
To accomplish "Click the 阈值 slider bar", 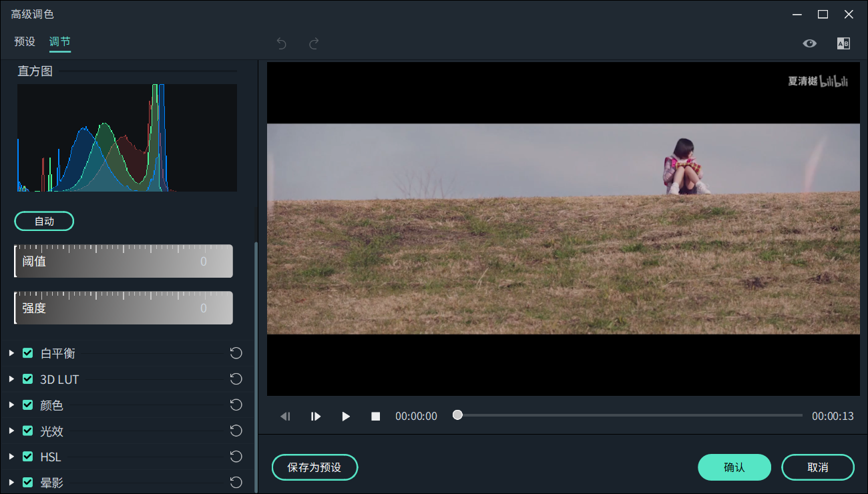I will 124,261.
